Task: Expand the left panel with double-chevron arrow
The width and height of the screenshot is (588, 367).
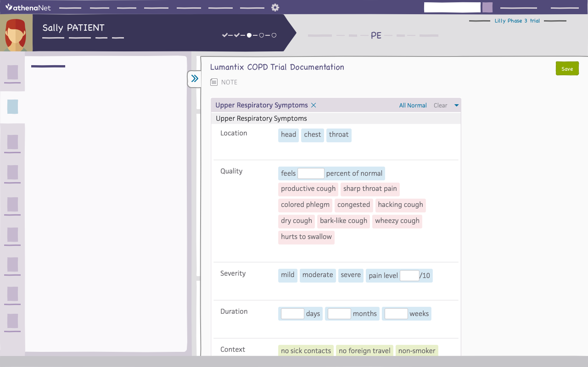Action: [x=195, y=78]
